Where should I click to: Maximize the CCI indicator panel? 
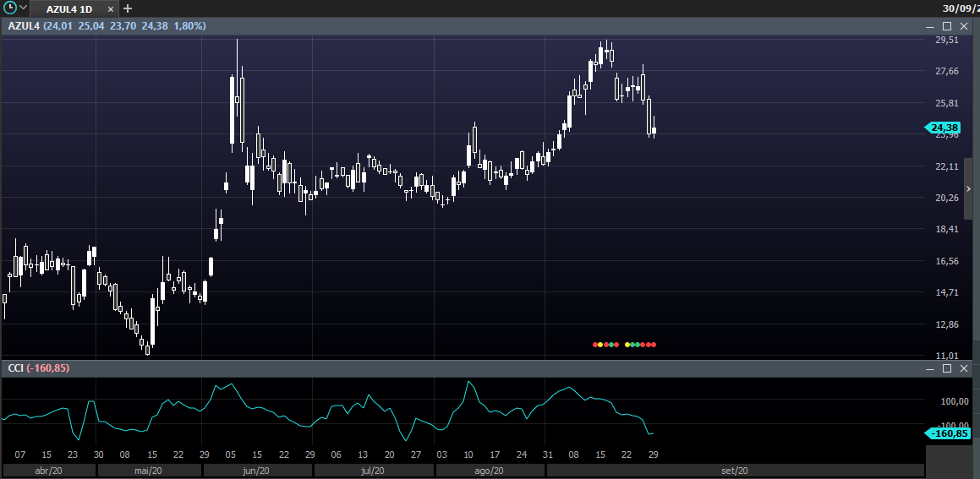click(947, 368)
